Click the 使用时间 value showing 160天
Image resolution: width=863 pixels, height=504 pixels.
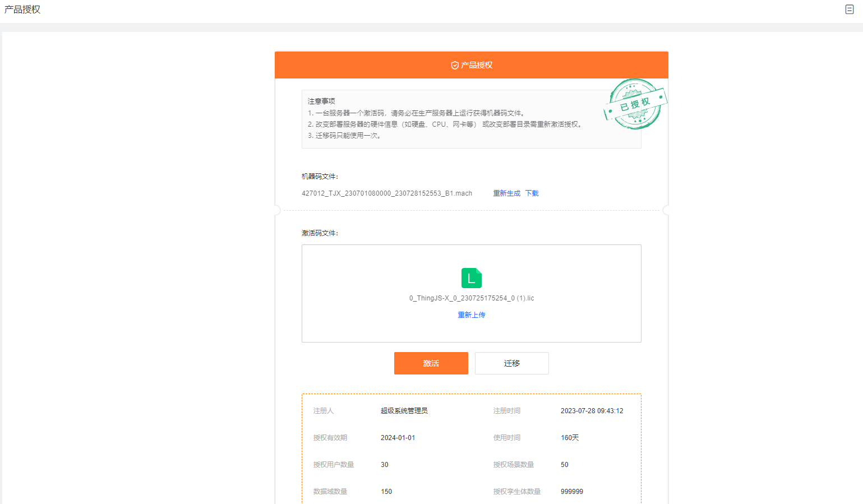[x=569, y=437]
